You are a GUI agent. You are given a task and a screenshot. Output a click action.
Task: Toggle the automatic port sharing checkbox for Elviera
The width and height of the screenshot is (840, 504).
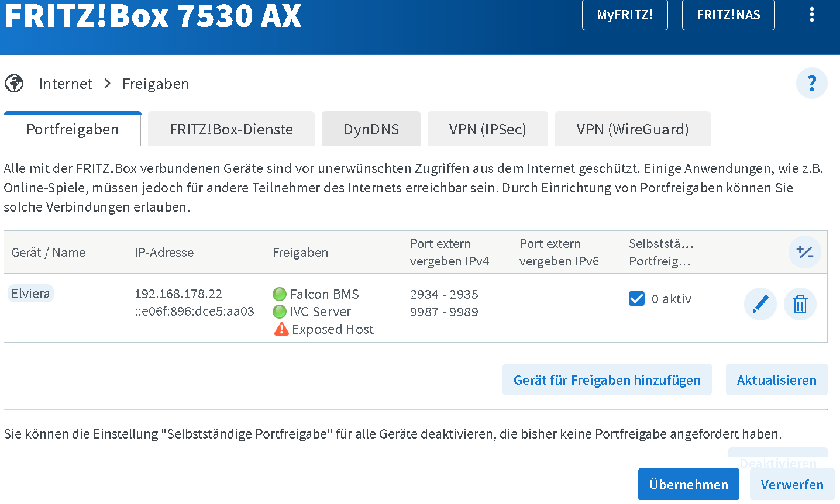[x=636, y=299]
